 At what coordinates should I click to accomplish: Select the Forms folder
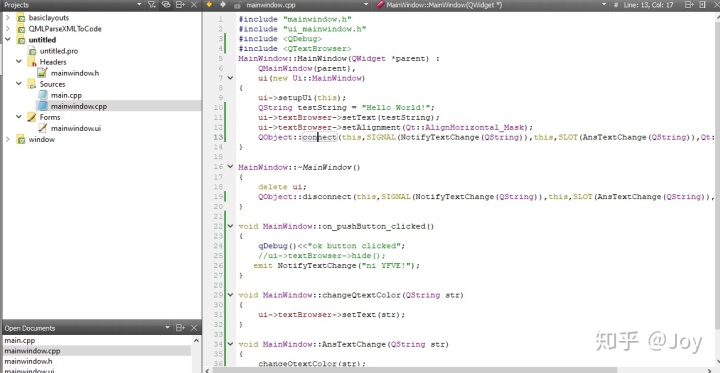50,117
